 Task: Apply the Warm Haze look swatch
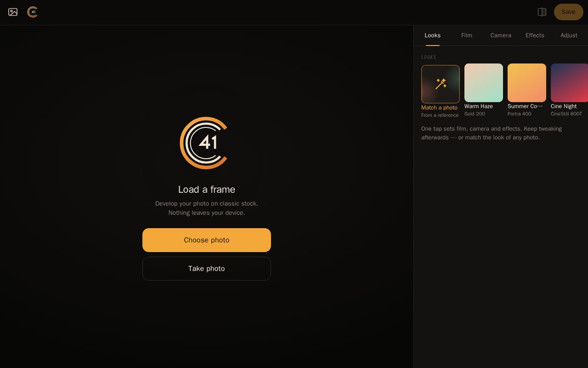tap(484, 83)
